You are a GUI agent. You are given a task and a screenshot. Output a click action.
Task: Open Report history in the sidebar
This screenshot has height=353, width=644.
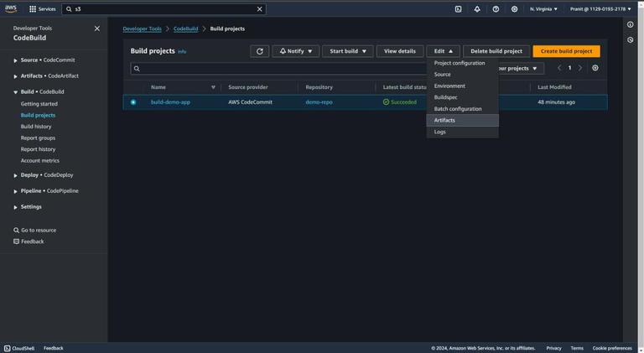pos(38,149)
